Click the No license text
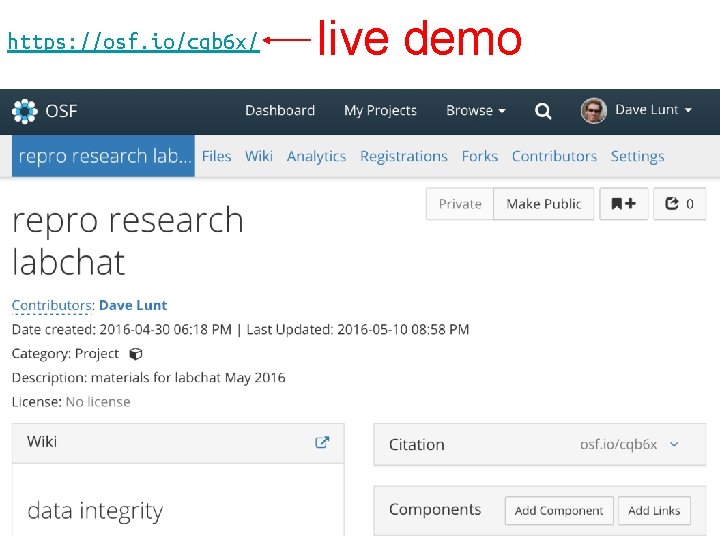This screenshot has height=540, width=720. click(98, 402)
